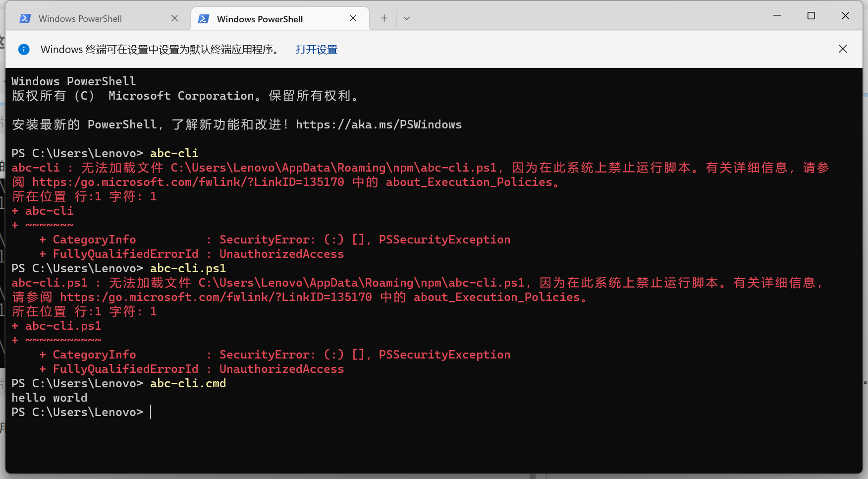Click 'Windows PowerShell' header line in terminal
This screenshot has height=479, width=868.
pyautogui.click(x=73, y=81)
